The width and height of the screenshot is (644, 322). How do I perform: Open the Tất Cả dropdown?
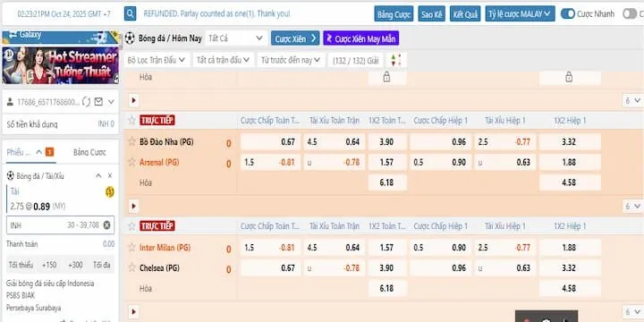pyautogui.click(x=236, y=38)
